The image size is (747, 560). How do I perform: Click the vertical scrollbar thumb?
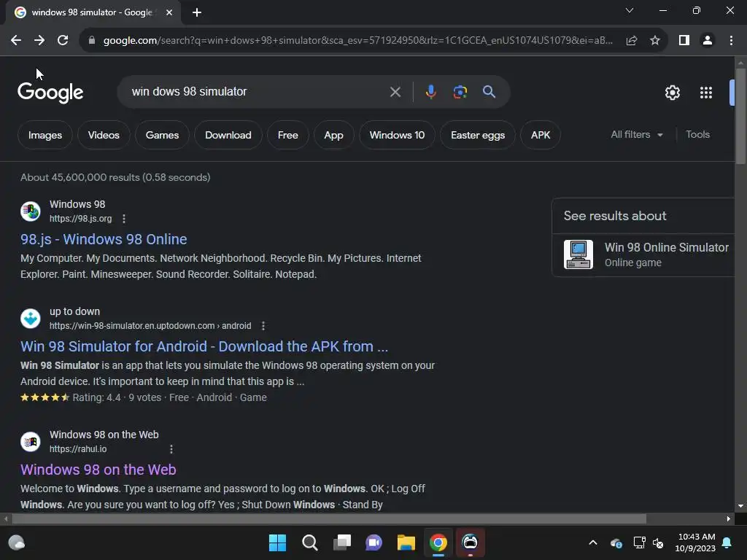(x=740, y=117)
